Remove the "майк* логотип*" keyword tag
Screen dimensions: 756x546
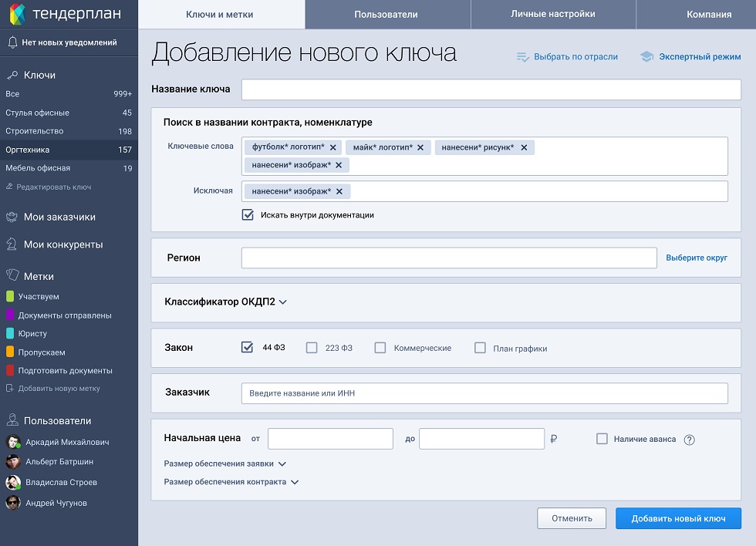[x=420, y=147]
